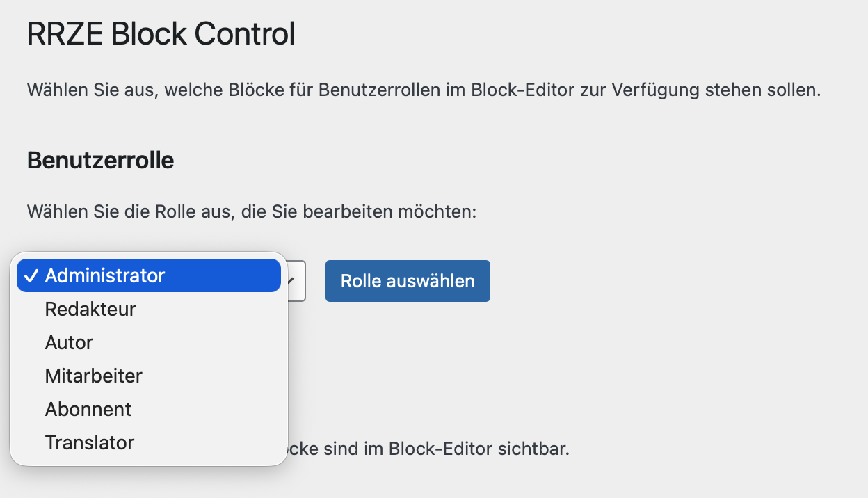The height and width of the screenshot is (498, 868).
Task: Confirm the chosen role via Rolle auswählen
Action: [x=408, y=280]
